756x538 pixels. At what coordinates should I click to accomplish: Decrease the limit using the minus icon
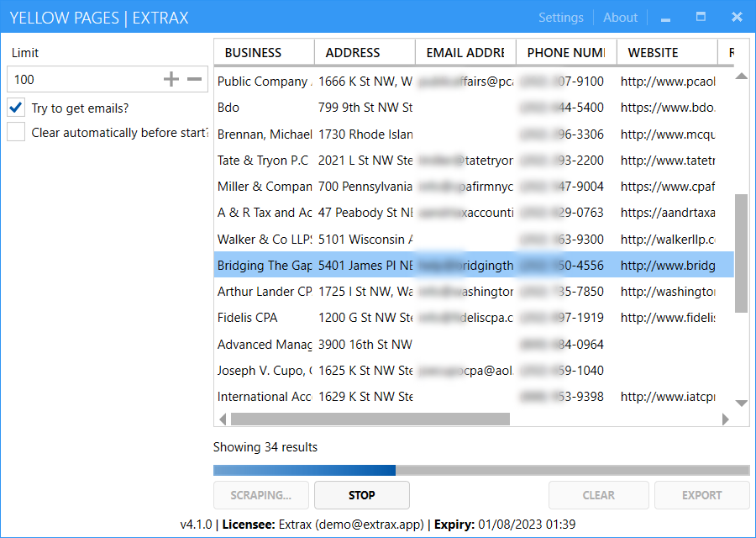[x=194, y=79]
